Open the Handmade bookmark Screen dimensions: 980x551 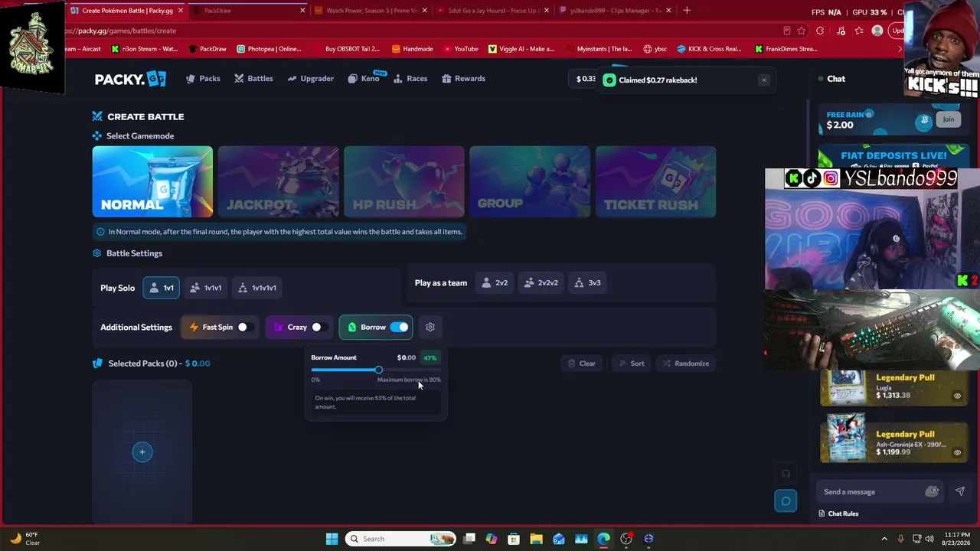[x=412, y=49]
